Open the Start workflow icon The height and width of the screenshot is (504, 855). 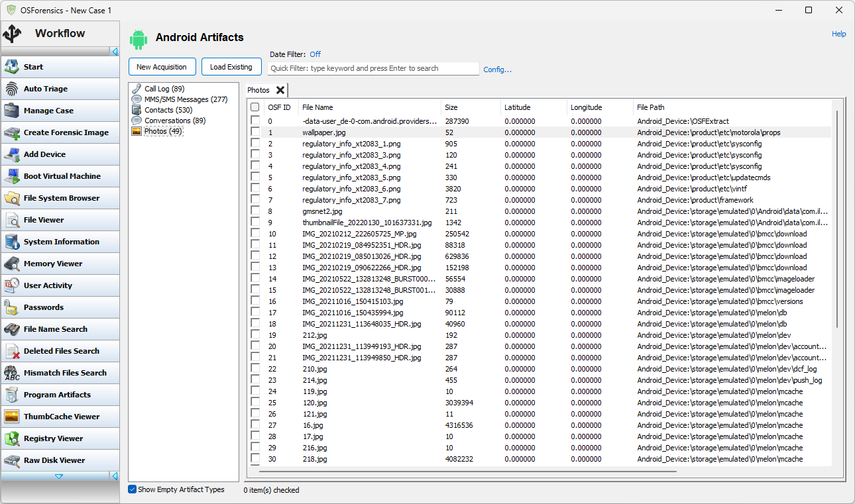pyautogui.click(x=12, y=67)
